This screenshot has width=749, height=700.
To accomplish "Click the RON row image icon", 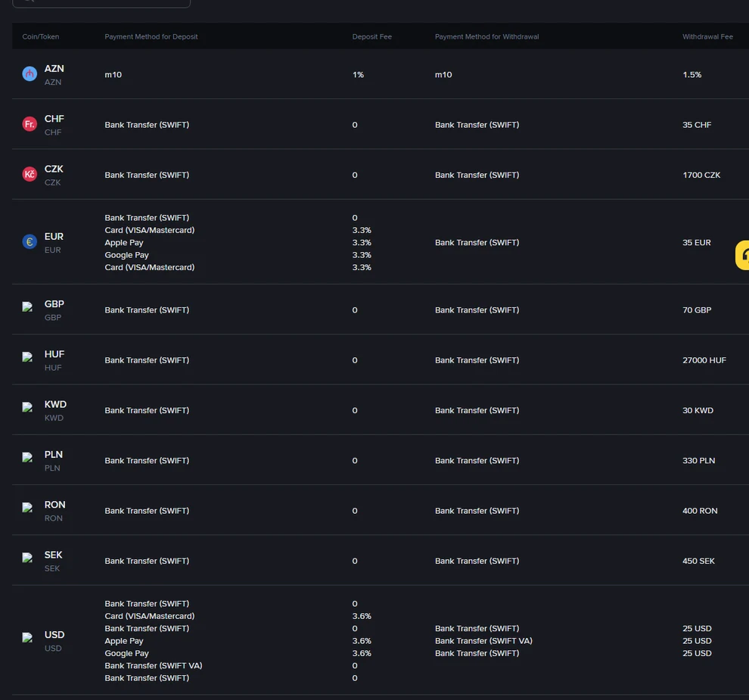I will click(x=28, y=508).
